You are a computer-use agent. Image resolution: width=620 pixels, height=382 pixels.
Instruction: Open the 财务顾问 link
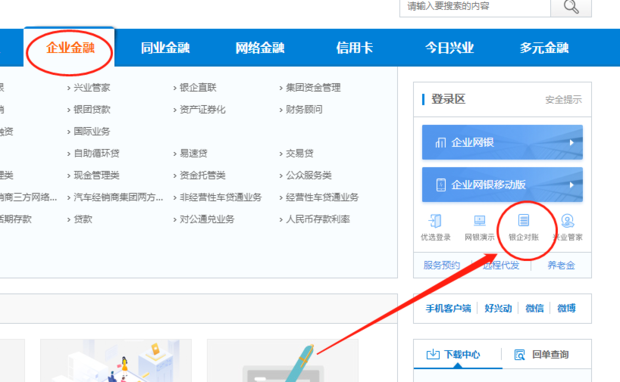(x=304, y=110)
